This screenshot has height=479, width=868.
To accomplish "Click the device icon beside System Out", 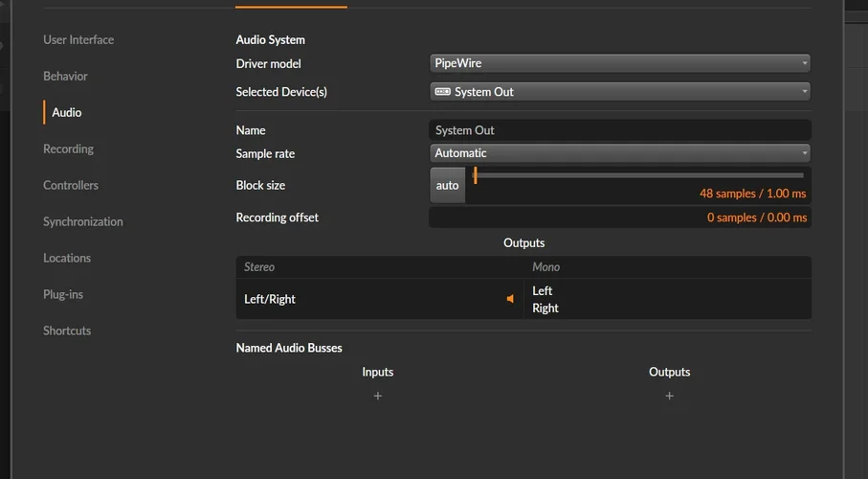I will coord(442,91).
